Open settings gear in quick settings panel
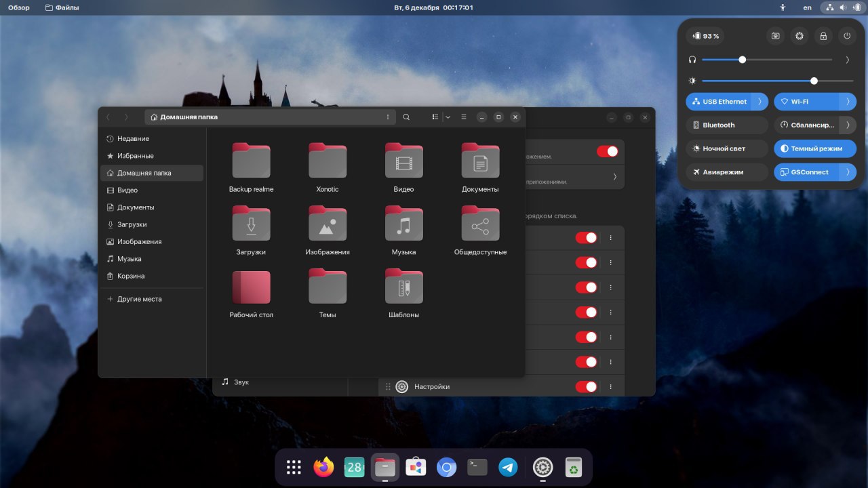The height and width of the screenshot is (488, 868). [800, 36]
